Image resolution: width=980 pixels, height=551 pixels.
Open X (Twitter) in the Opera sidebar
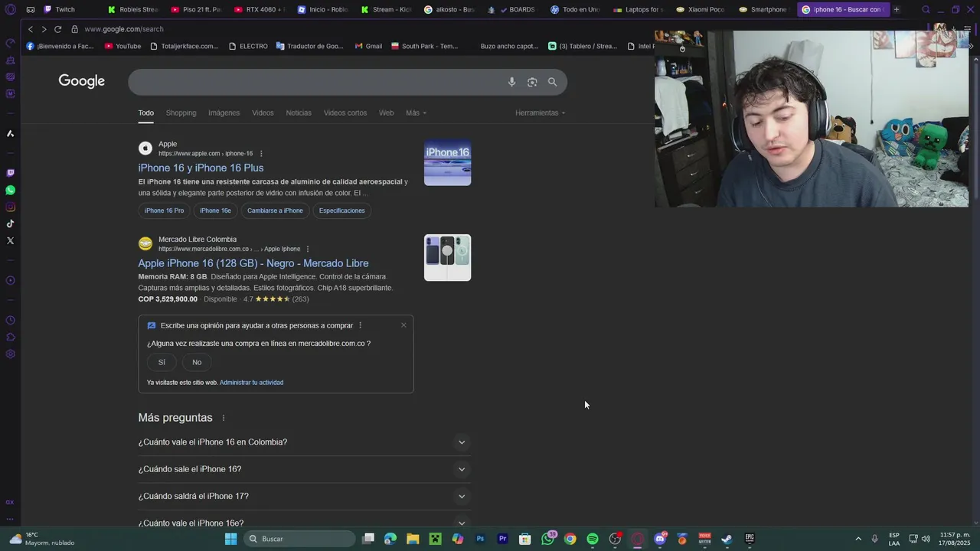10,240
